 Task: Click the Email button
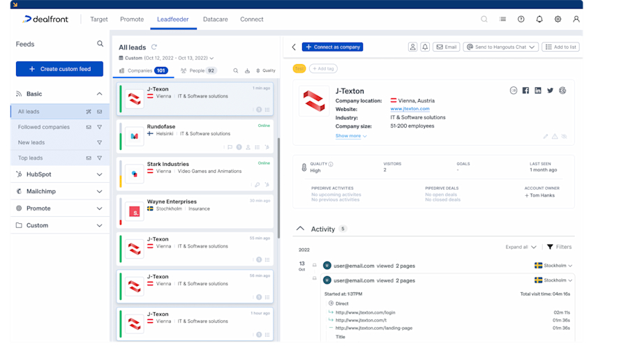point(446,47)
